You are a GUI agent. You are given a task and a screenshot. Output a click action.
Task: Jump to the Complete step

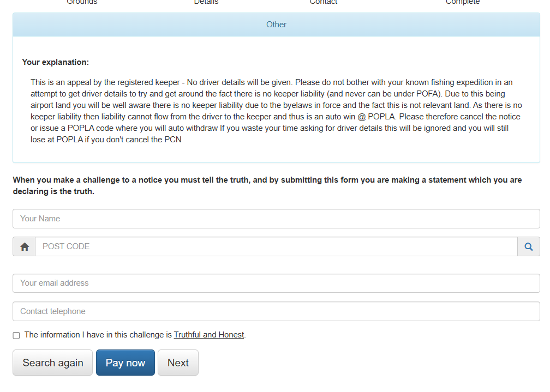pos(463,2)
